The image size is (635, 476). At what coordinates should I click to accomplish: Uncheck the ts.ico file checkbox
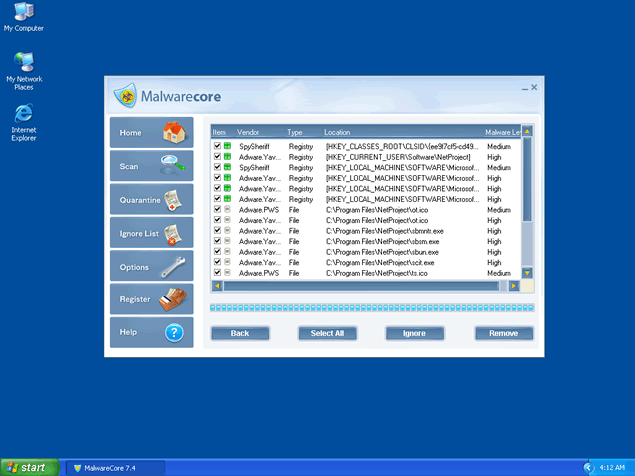pyautogui.click(x=217, y=273)
